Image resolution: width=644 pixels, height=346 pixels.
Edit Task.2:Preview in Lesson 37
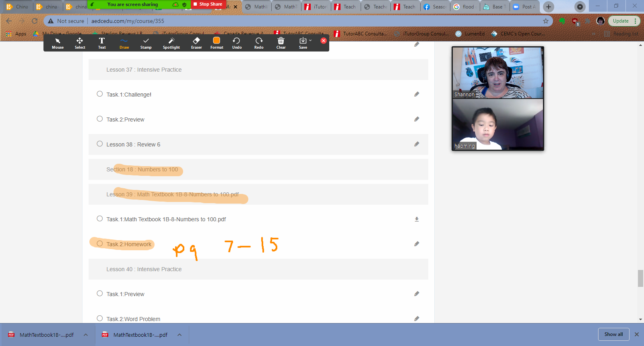coord(417,119)
